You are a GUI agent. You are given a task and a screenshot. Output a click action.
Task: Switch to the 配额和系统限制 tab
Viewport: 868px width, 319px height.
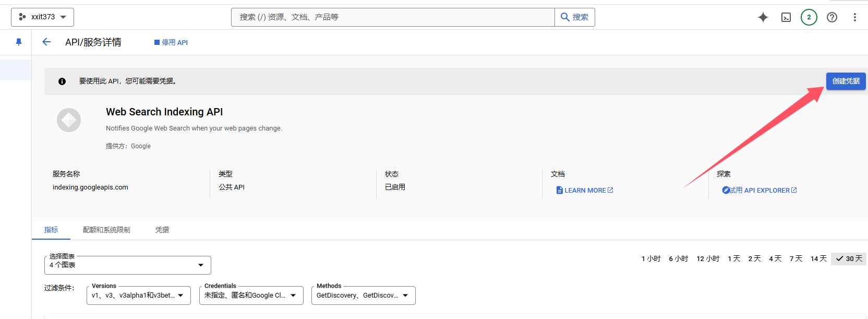point(106,230)
